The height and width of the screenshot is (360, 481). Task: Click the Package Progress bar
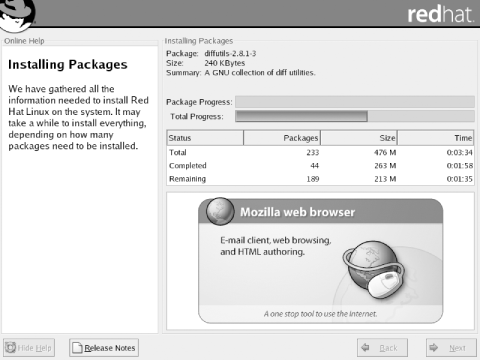[x=355, y=102]
